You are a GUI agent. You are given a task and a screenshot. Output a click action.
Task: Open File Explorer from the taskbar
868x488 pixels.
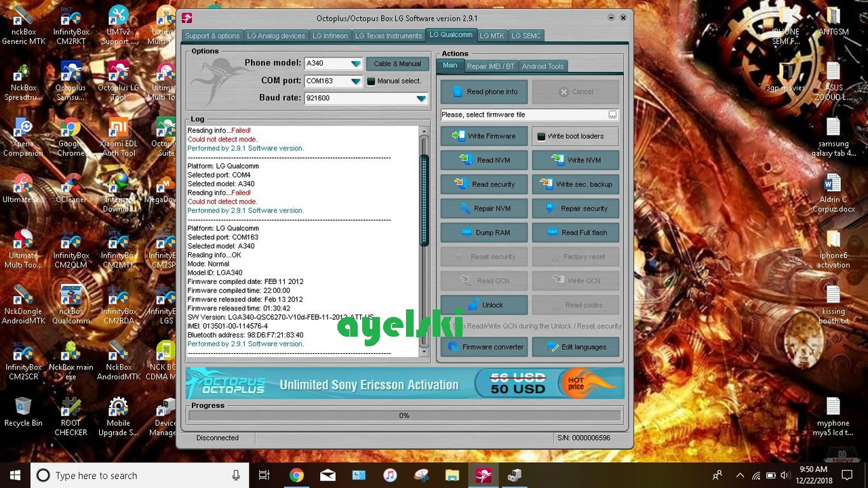coord(452,475)
